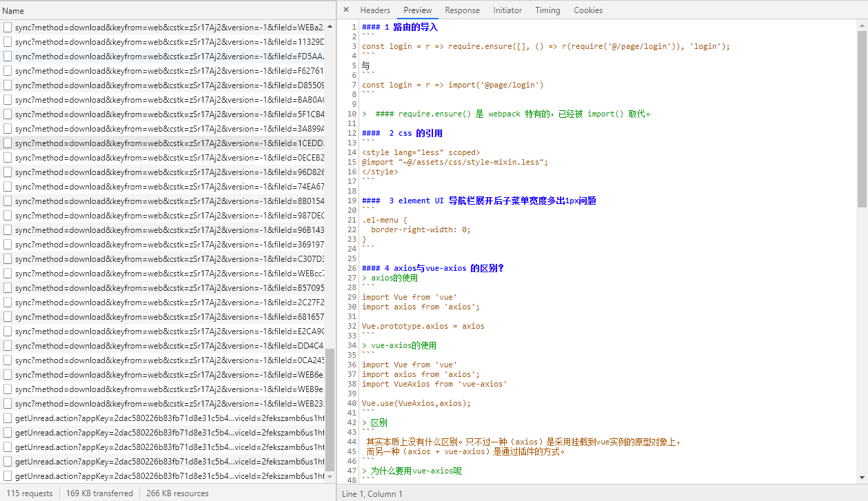Open the Initiator tab
The image size is (868, 501).
507,10
